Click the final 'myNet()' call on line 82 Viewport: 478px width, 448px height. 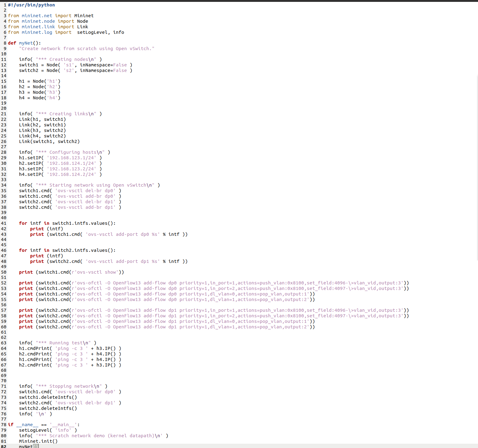tap(29, 446)
